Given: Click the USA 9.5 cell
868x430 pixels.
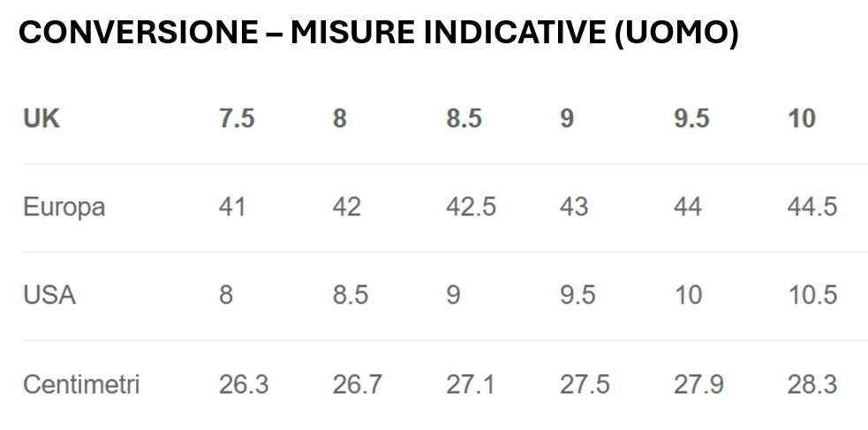Looking at the screenshot, I should 577,295.
